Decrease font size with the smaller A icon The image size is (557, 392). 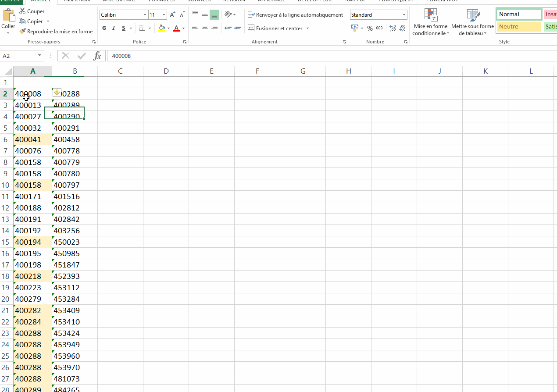[x=182, y=15]
